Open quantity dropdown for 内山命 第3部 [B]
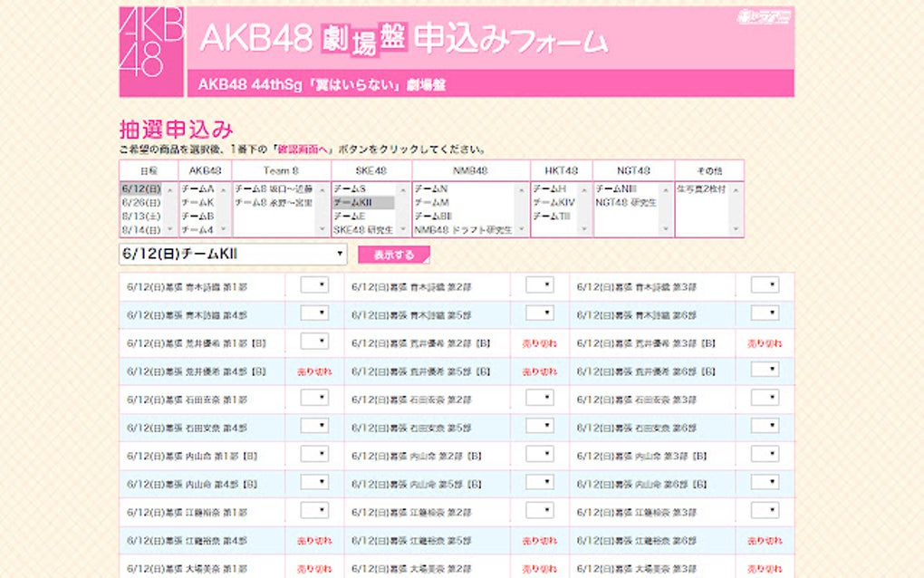Screen dimensions: 924x578 [765, 454]
